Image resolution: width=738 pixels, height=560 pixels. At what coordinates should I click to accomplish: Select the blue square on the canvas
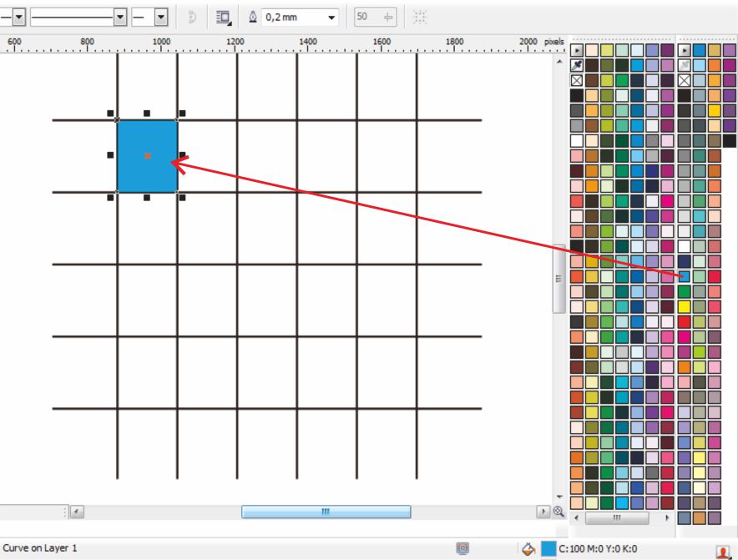click(x=149, y=157)
